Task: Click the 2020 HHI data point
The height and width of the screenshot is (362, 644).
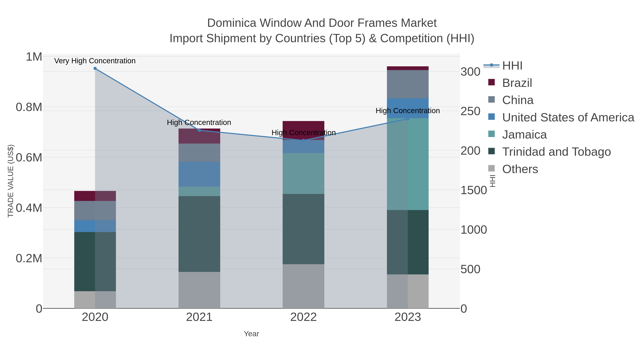Action: click(x=95, y=68)
